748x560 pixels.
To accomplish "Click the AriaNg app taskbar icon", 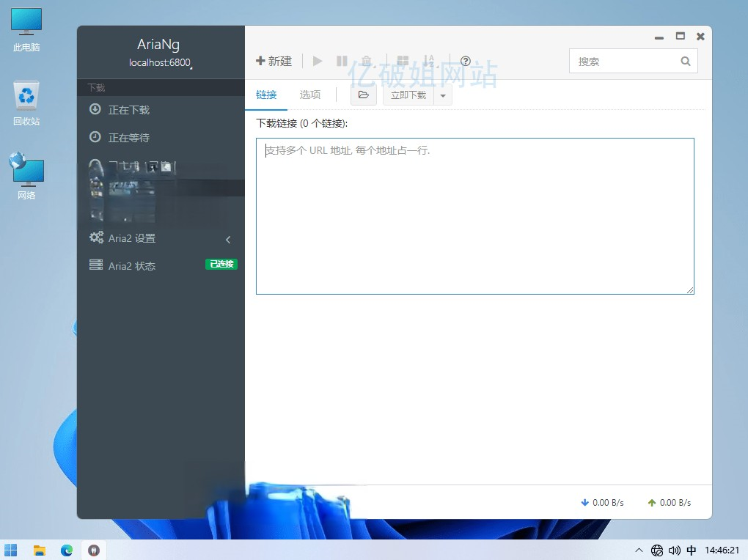I will click(94, 550).
